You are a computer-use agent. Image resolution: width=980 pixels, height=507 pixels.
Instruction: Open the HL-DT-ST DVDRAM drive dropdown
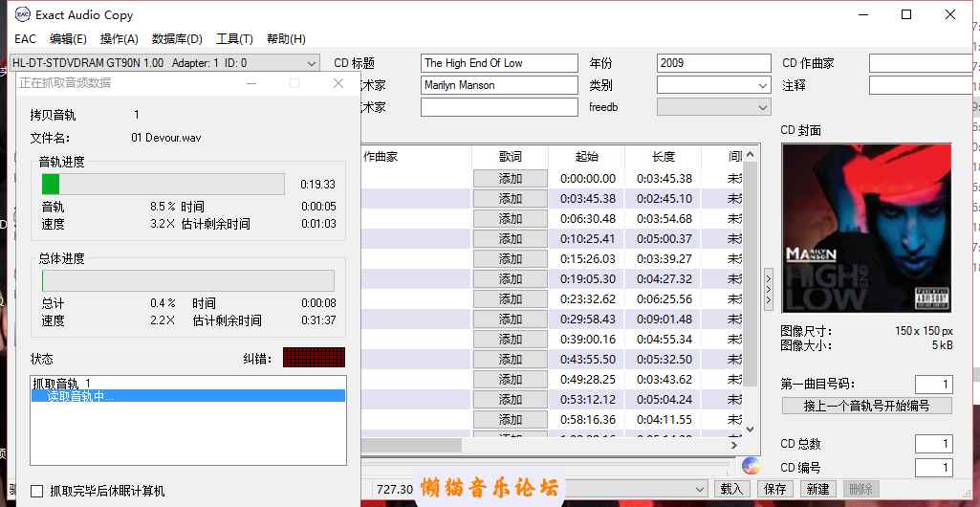(165, 62)
